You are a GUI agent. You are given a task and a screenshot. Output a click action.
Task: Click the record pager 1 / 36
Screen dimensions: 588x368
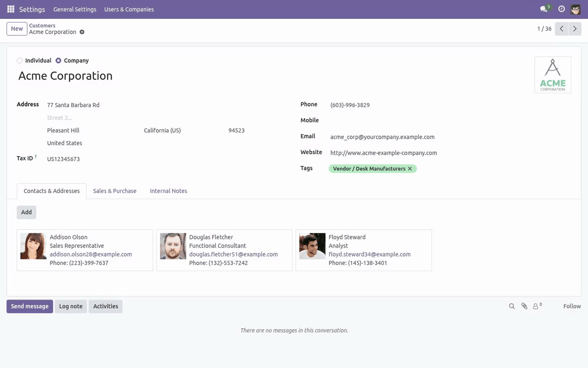pos(544,29)
